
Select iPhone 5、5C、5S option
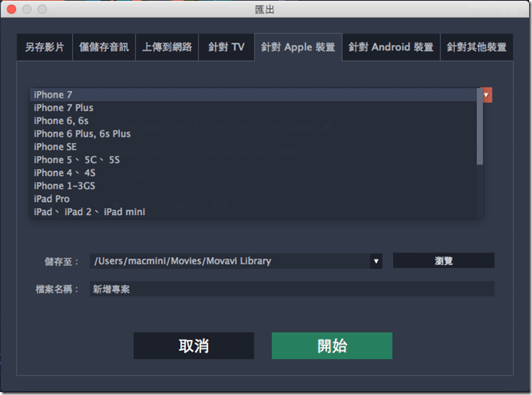[x=254, y=160]
